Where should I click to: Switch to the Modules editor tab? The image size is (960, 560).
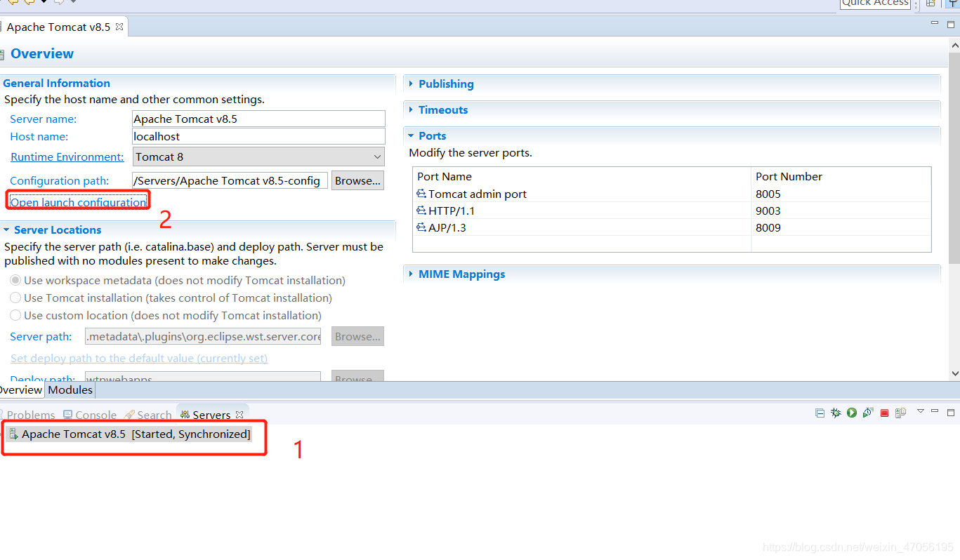(x=70, y=390)
